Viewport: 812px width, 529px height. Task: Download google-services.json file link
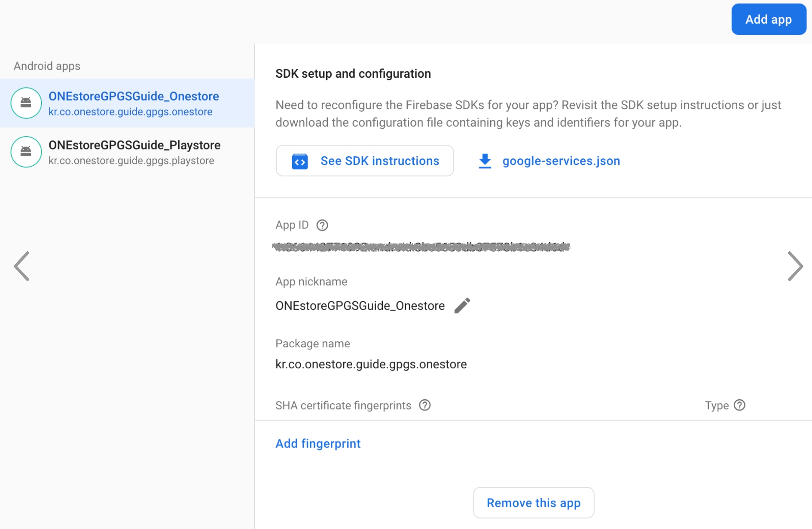coord(561,161)
